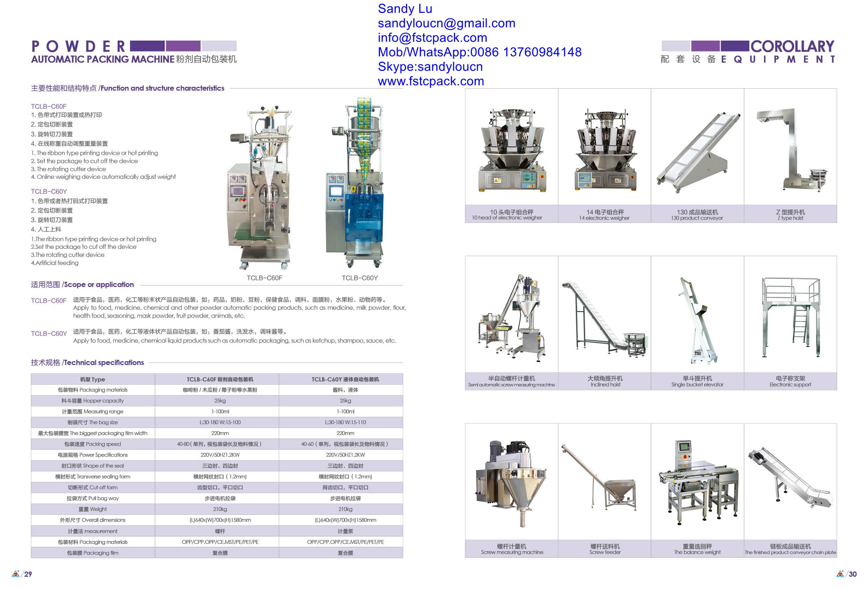Click the '10 head of electronic weigher' caption
The image size is (868, 589).
[x=507, y=218]
